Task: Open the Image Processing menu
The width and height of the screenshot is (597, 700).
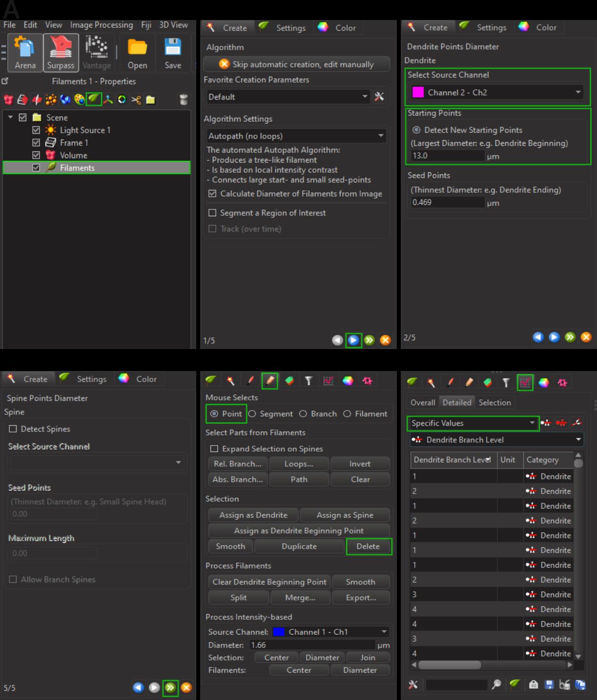Action: 101,25
